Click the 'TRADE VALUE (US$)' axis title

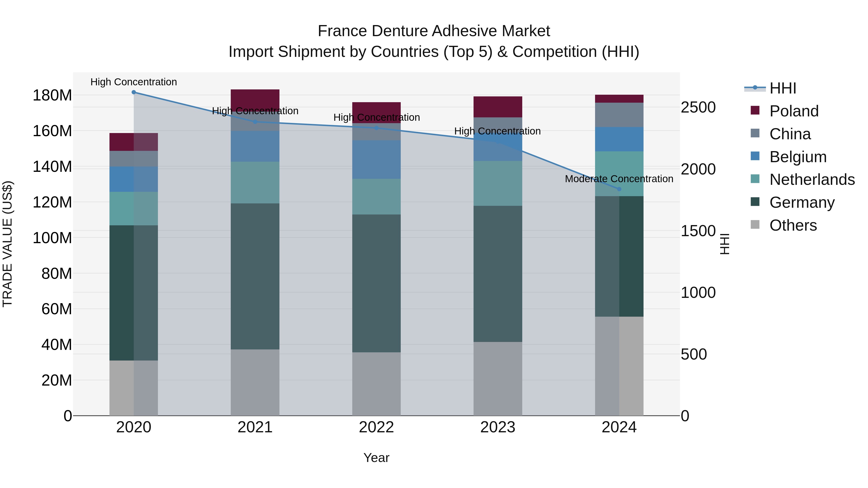pos(7,244)
